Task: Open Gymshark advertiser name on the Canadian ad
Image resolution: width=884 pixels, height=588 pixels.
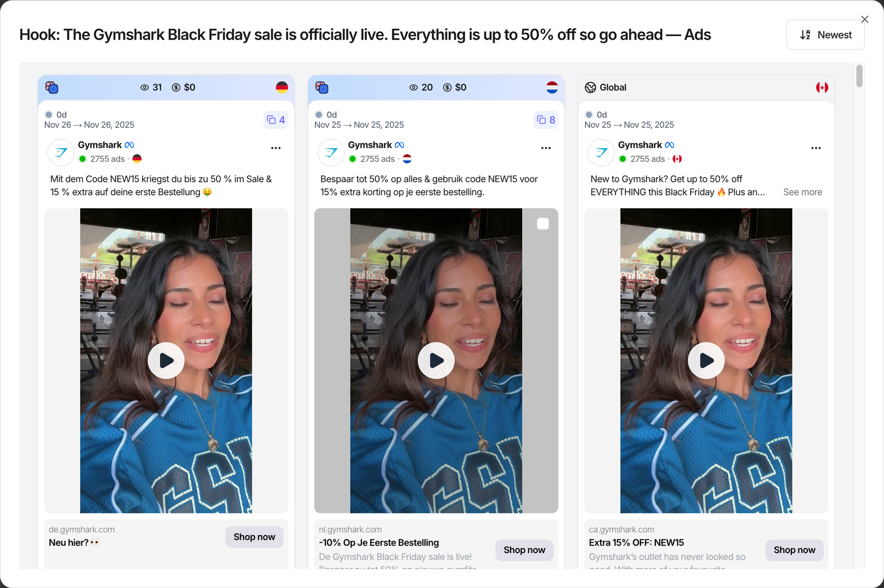Action: [640, 145]
